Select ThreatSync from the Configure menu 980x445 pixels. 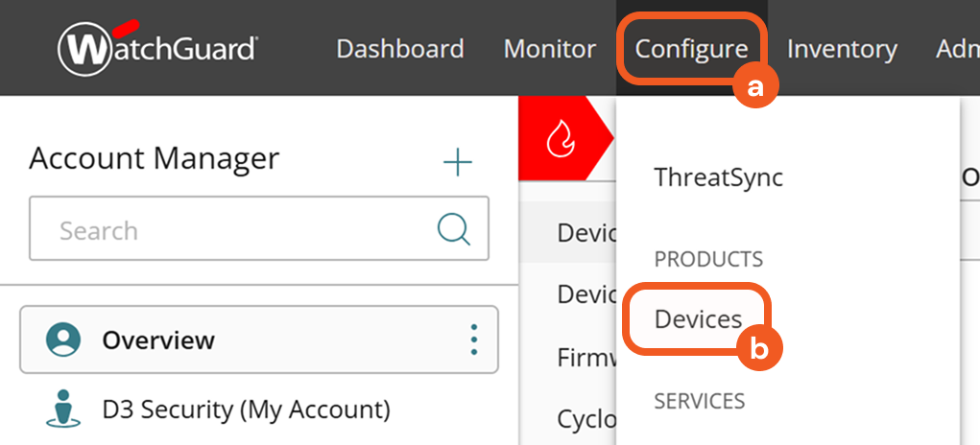(x=718, y=177)
